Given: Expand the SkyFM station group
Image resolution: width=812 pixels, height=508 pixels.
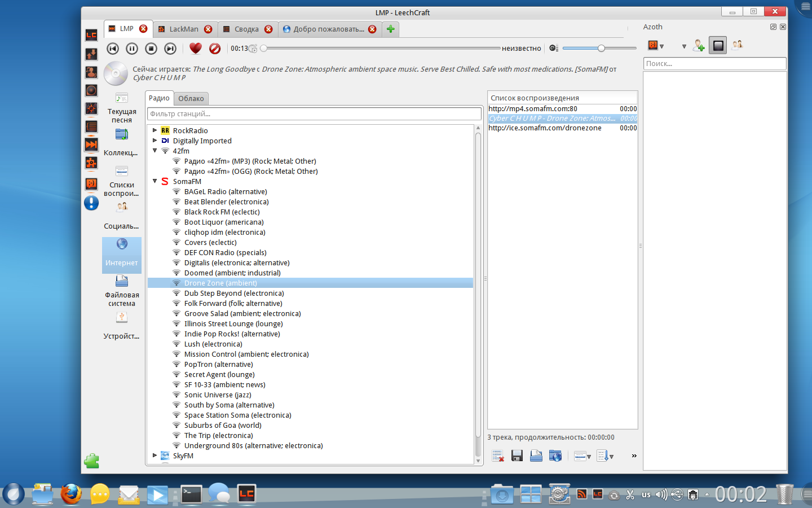Looking at the screenshot, I should (x=155, y=456).
